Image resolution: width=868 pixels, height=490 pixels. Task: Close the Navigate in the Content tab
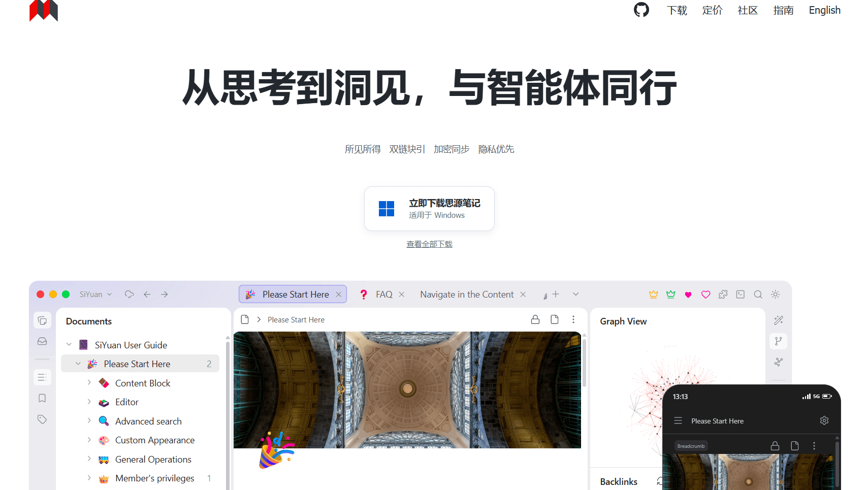tap(523, 295)
